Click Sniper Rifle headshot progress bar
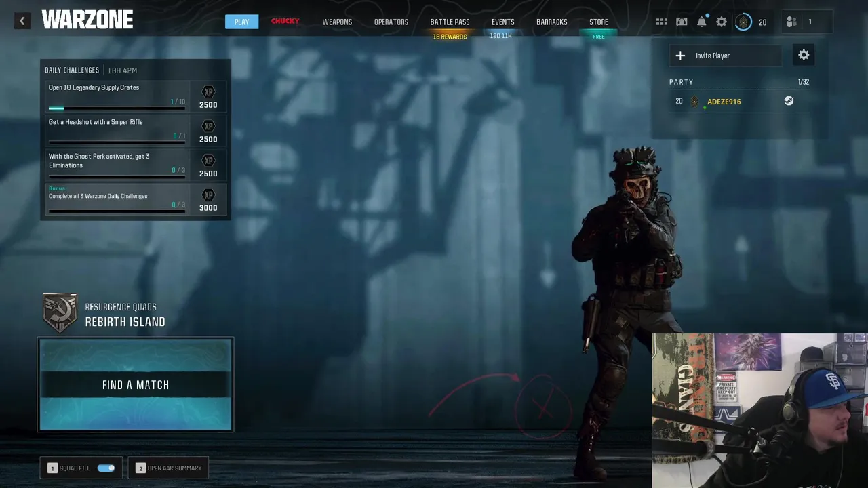868x488 pixels. pos(117,143)
